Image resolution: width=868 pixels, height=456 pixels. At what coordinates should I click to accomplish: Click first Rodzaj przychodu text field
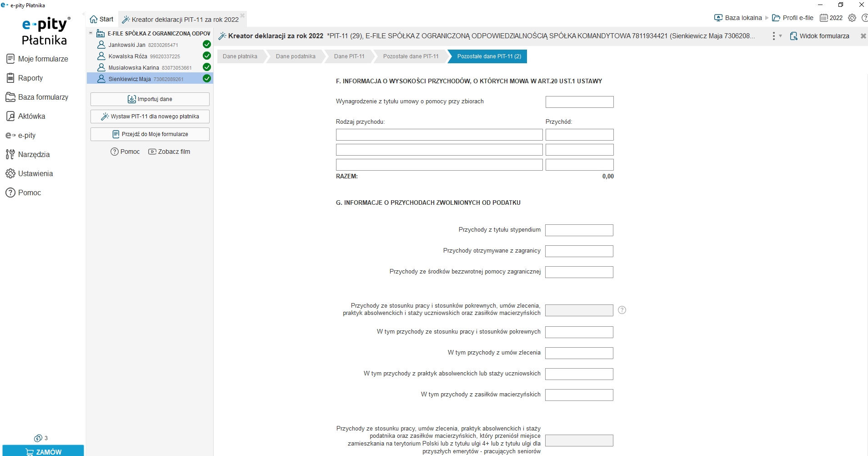click(x=439, y=135)
